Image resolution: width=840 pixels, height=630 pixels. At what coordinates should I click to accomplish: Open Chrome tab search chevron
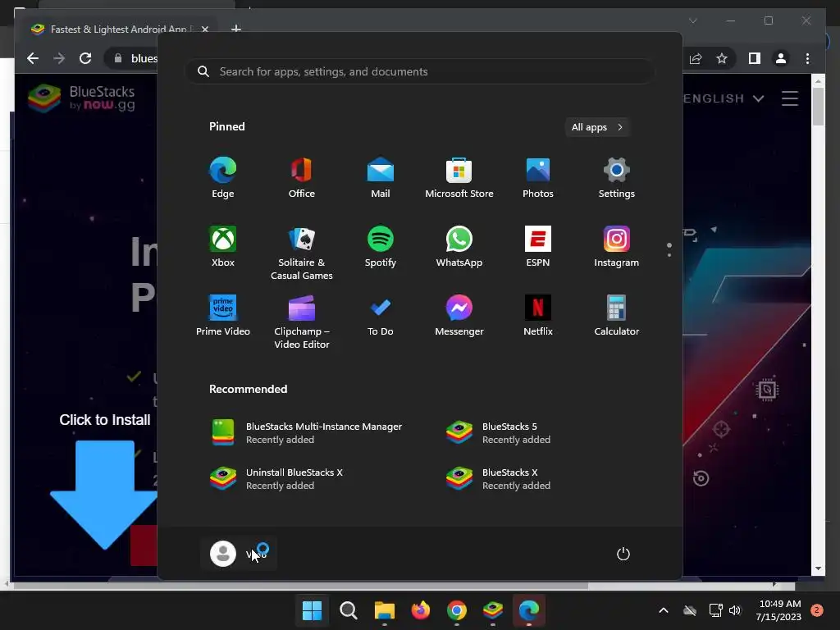pos(692,21)
